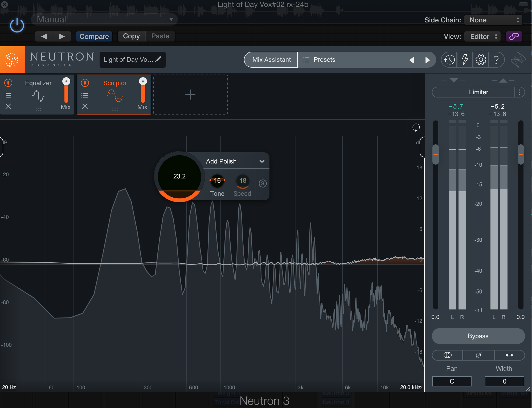Toggle Sculptor module power button
532x408 pixels.
pyautogui.click(x=85, y=83)
